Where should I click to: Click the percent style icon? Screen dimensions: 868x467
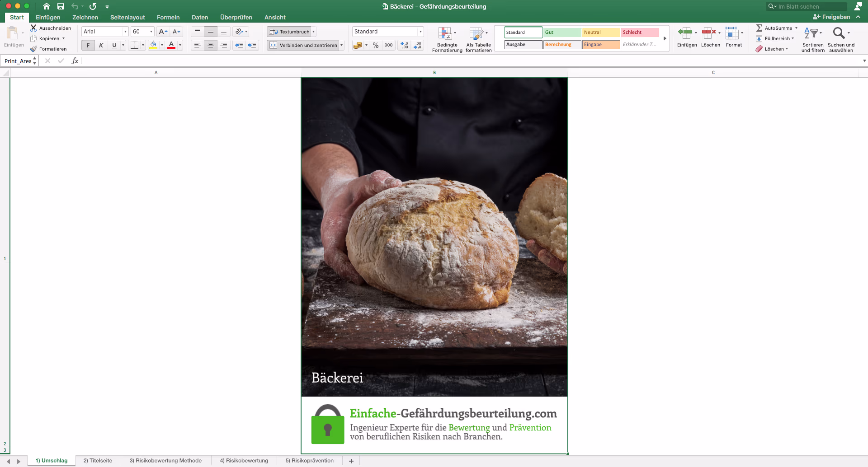point(376,45)
